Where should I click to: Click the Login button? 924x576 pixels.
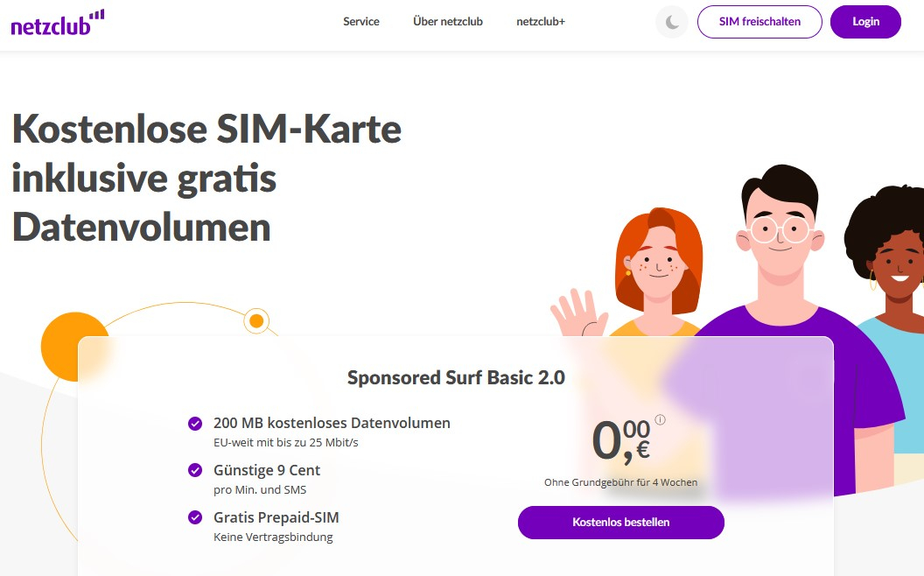865,22
